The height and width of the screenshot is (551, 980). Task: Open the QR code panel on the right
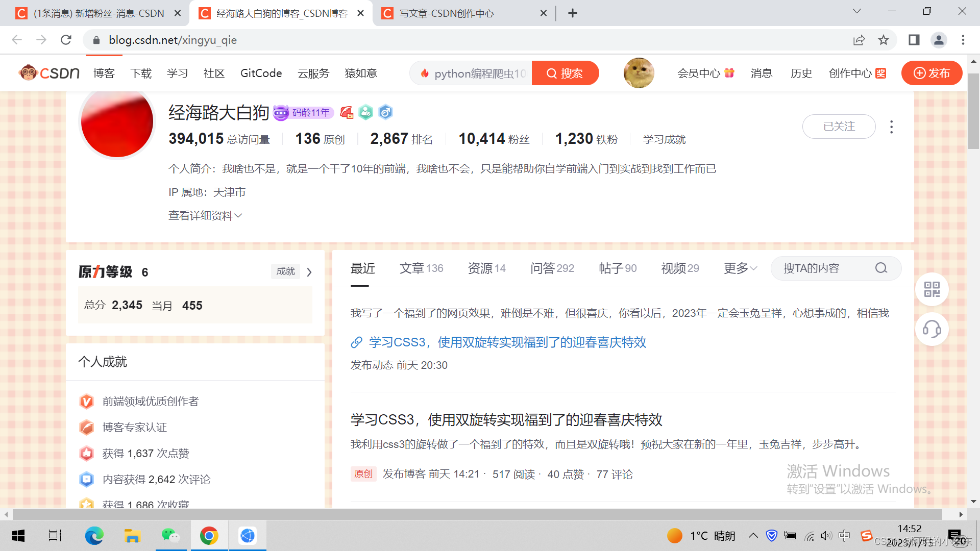click(932, 289)
